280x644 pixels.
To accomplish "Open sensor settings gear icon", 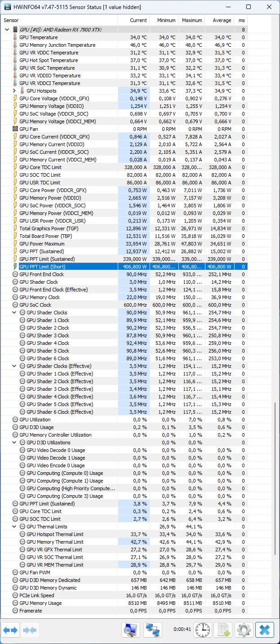I will [x=244, y=630].
